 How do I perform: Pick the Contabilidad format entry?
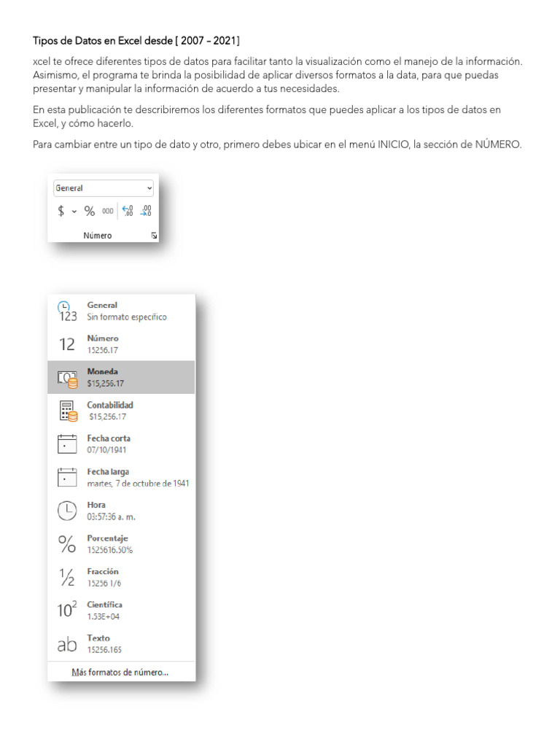[122, 411]
